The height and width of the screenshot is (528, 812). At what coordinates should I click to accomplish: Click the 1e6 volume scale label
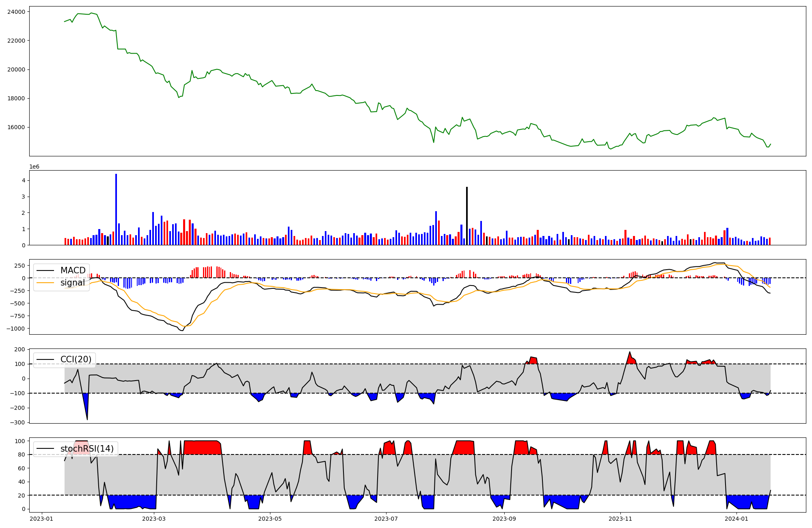tap(34, 167)
